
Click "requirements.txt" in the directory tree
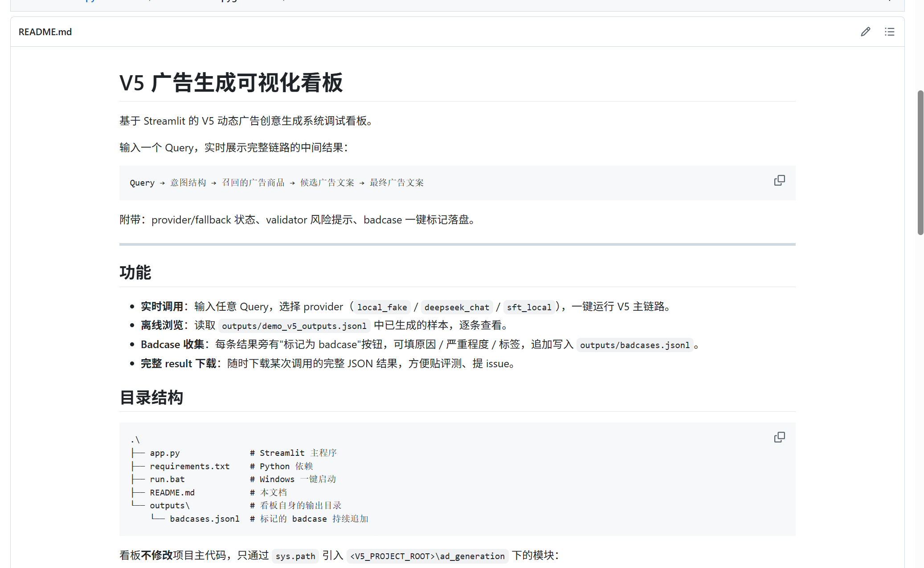[190, 466]
